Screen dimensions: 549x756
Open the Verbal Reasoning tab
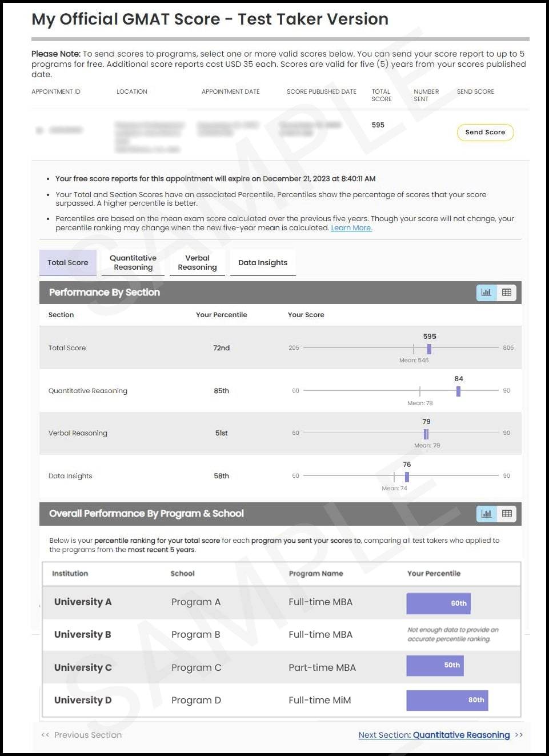point(197,262)
